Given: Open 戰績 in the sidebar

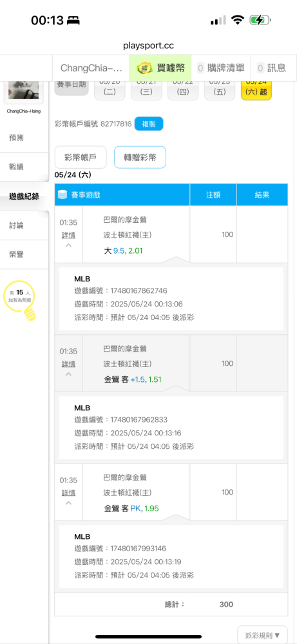Looking at the screenshot, I should pos(17,167).
